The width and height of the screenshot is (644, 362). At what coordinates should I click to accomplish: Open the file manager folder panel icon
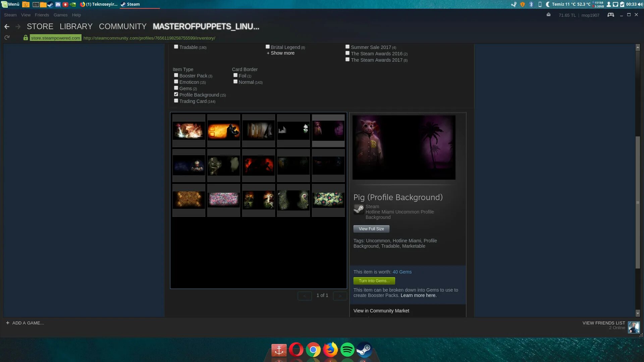(43, 4)
